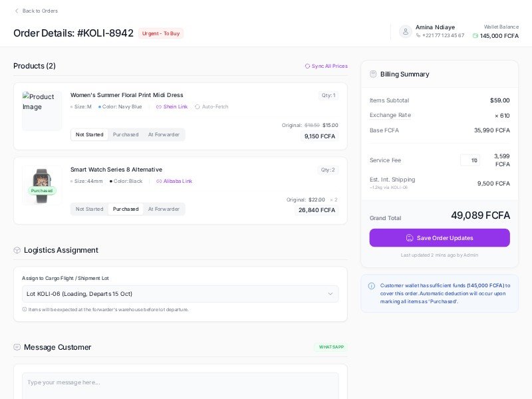Image resolution: width=532 pixels, height=399 pixels.
Task: Click the service fee percentage field
Action: point(470,160)
